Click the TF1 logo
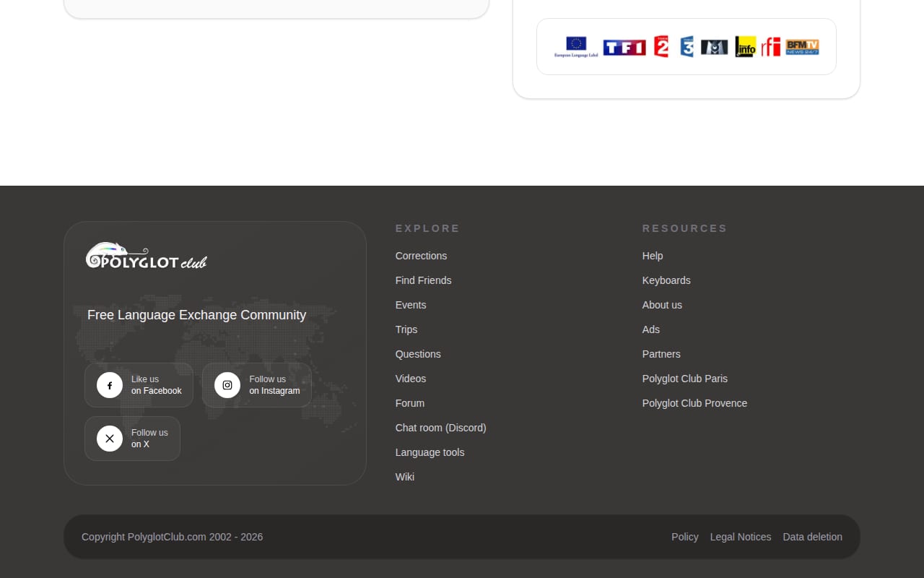 pos(624,48)
